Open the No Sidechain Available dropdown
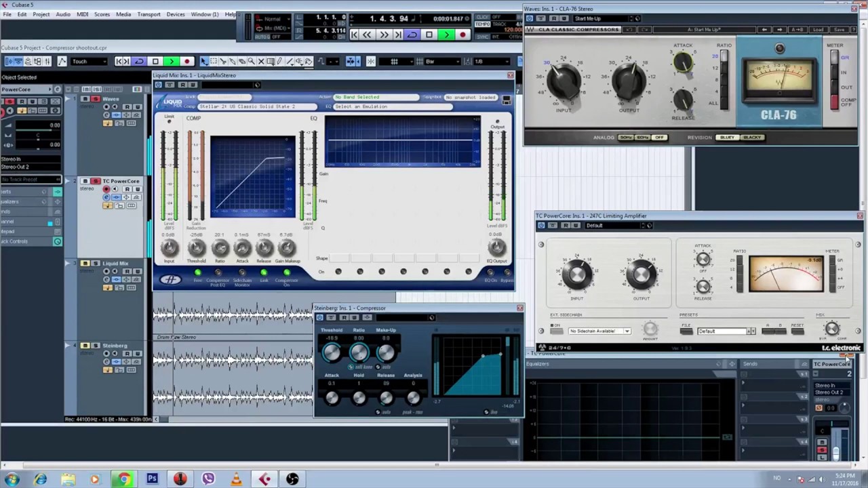868x488 pixels. (x=599, y=331)
